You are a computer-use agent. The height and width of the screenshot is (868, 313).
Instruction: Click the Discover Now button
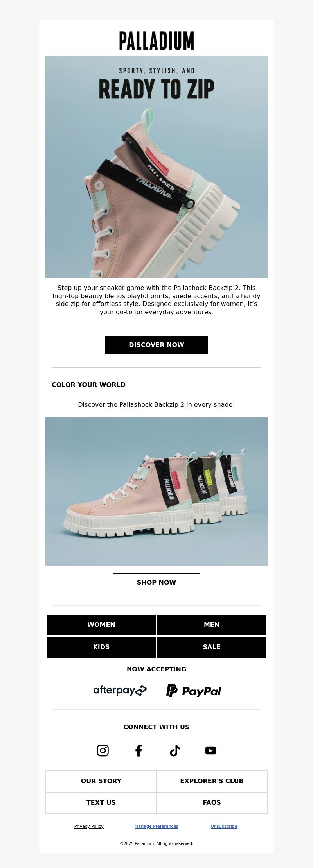point(156,345)
